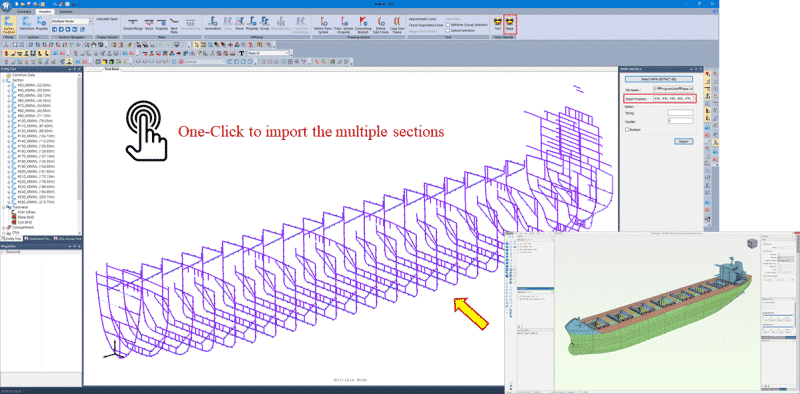Viewport: 800px width, 394px height.
Task: Click the Import button in the NAPA panel
Action: coord(684,141)
